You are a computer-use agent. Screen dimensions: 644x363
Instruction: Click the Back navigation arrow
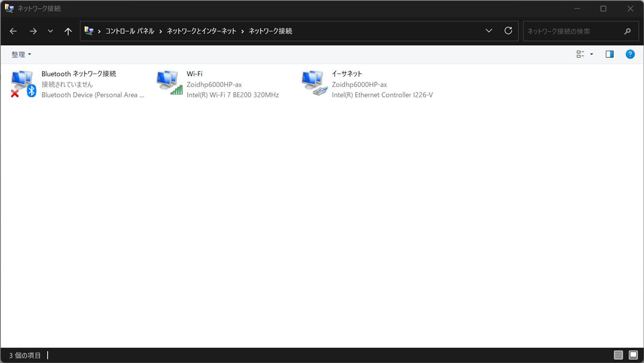point(13,31)
